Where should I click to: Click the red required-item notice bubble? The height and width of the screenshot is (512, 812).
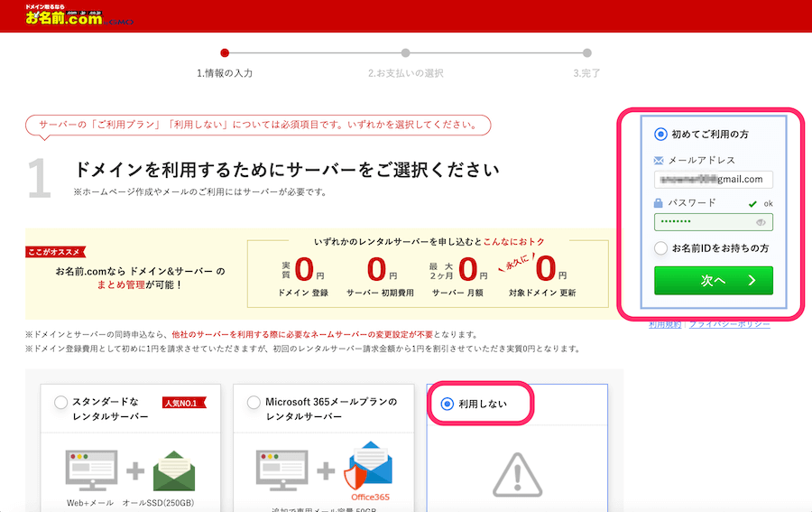(258, 125)
